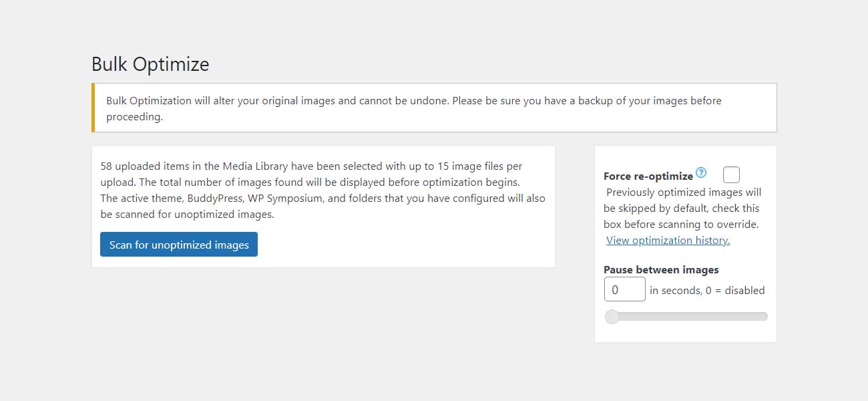This screenshot has height=401, width=868.
Task: Click the right end of the pause slider track
Action: pyautogui.click(x=765, y=317)
